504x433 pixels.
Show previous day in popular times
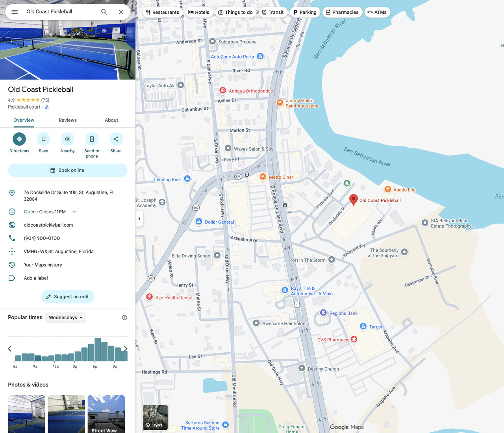10,349
